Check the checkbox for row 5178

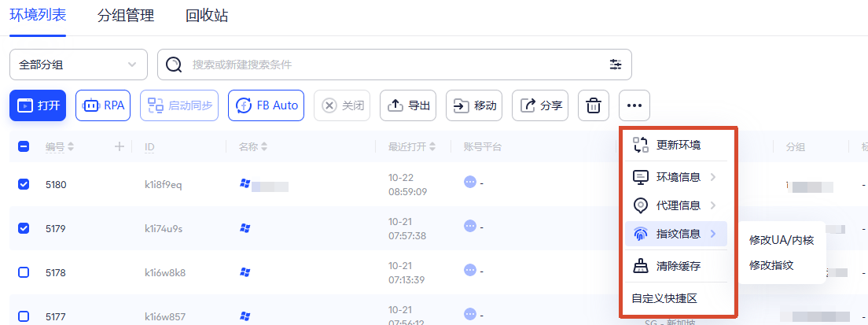click(x=24, y=272)
